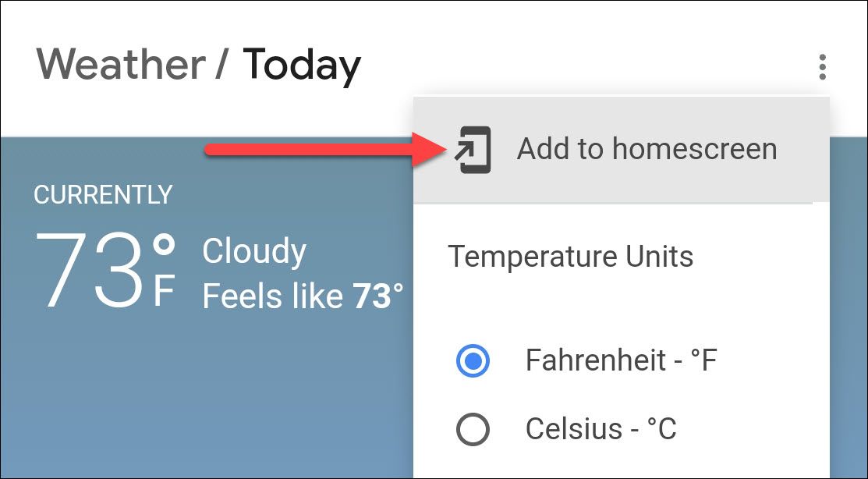The height and width of the screenshot is (479, 868).
Task: Click the large 73 temperature reading
Action: (92, 269)
